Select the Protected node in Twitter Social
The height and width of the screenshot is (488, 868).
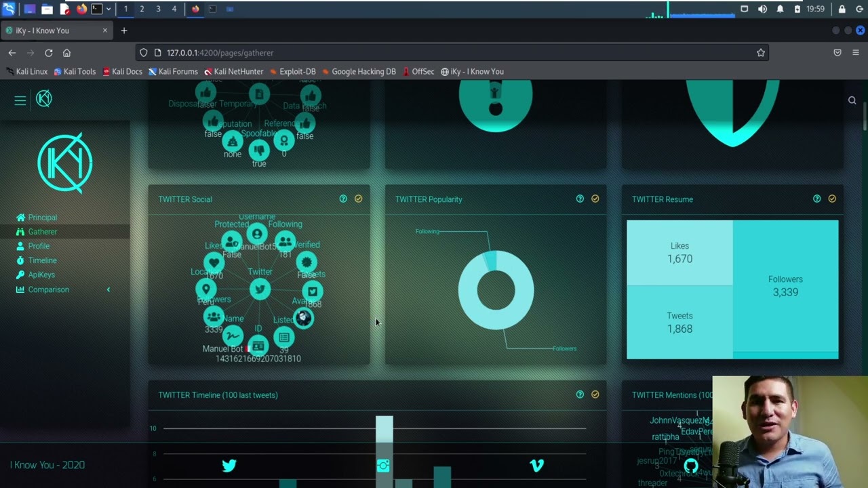[x=232, y=241]
